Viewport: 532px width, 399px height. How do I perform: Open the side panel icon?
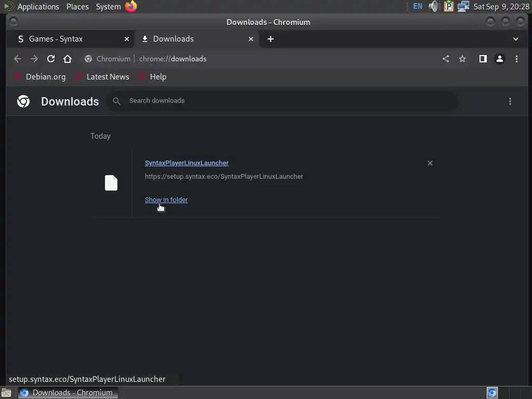pos(483,59)
